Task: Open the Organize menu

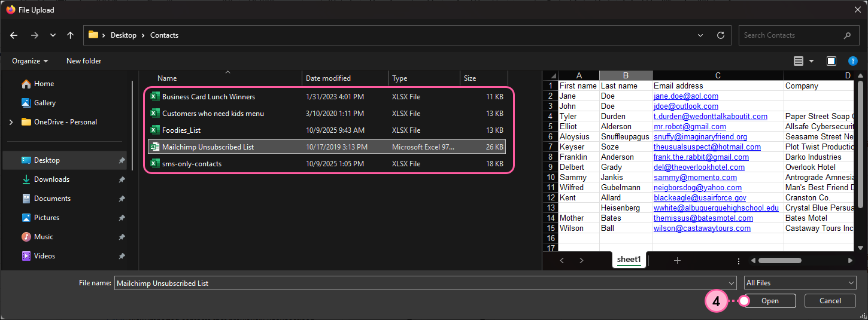Action: point(30,61)
